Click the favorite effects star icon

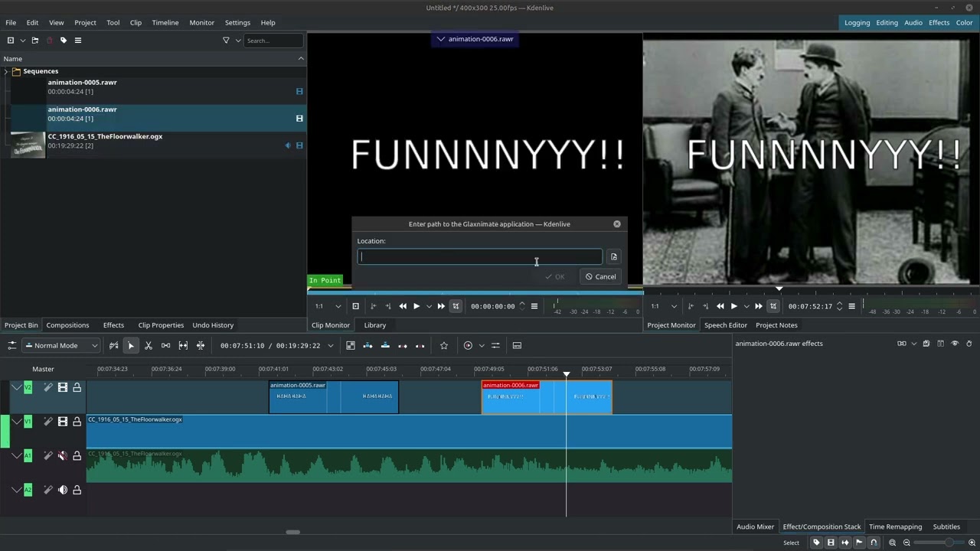(443, 345)
